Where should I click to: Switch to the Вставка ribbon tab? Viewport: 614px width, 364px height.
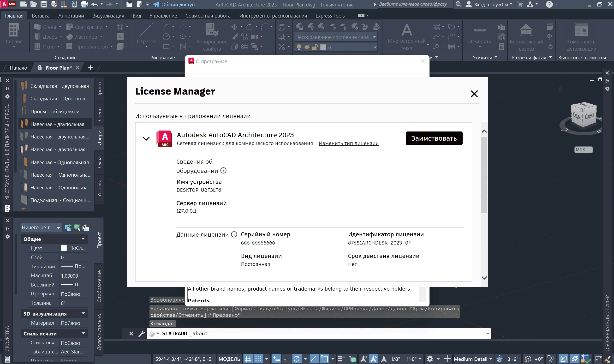tap(41, 16)
